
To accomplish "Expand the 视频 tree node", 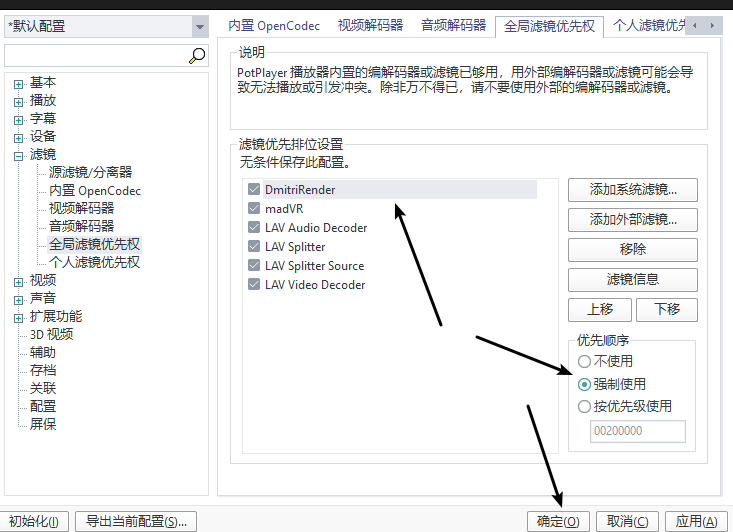I will pos(18,282).
